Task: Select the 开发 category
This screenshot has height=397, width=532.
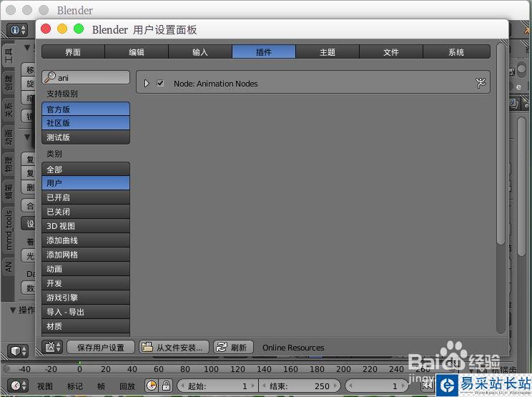Action: click(x=86, y=283)
